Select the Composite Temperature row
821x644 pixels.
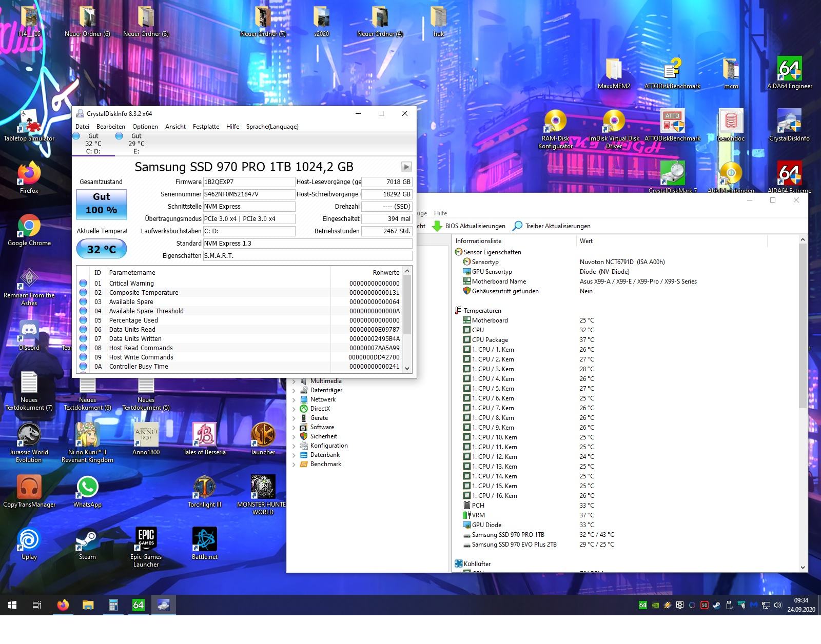240,293
